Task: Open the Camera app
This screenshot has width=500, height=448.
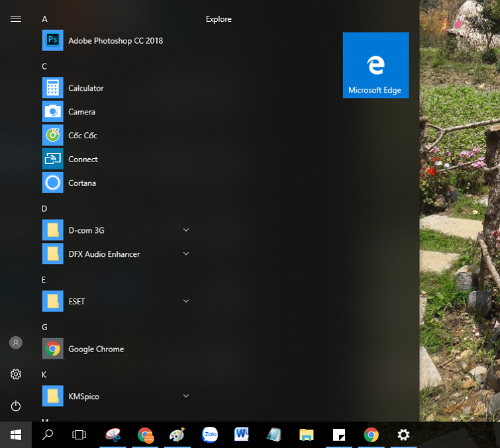Action: [81, 112]
